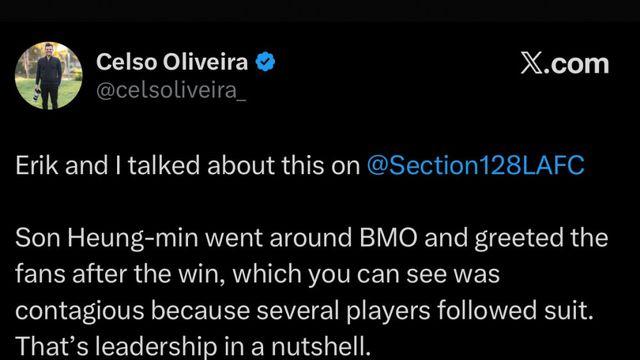Open the Celso Oliveira display name
The image size is (640, 360).
172,62
